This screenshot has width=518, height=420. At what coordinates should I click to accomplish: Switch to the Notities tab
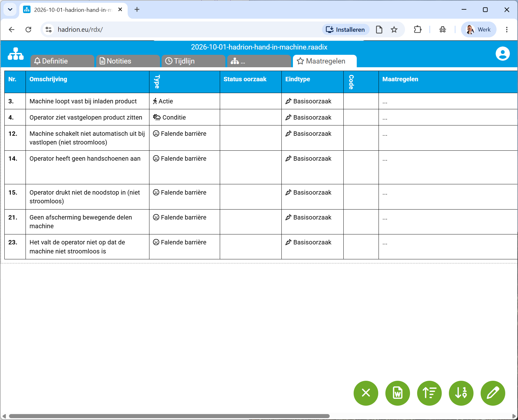point(128,61)
